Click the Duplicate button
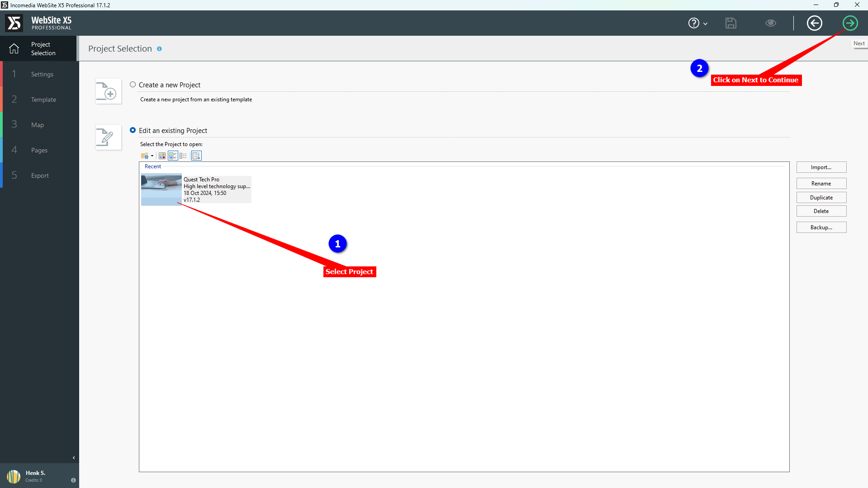Screen dimensions: 868x488 tap(821, 198)
